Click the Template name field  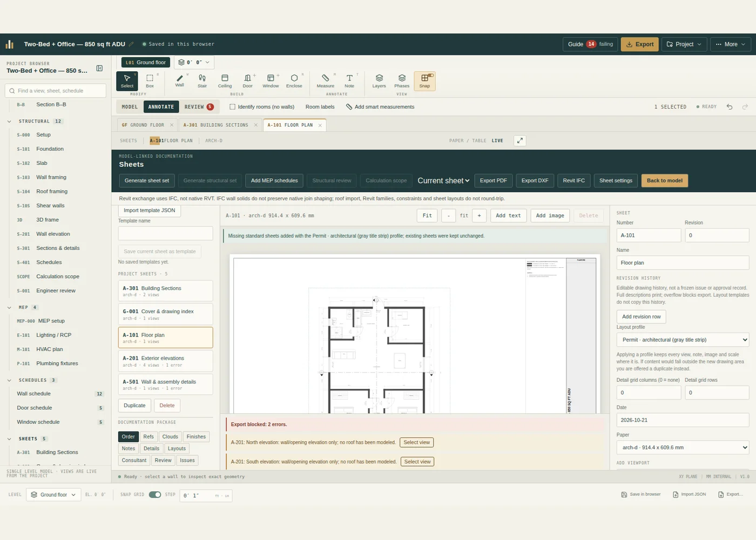165,233
